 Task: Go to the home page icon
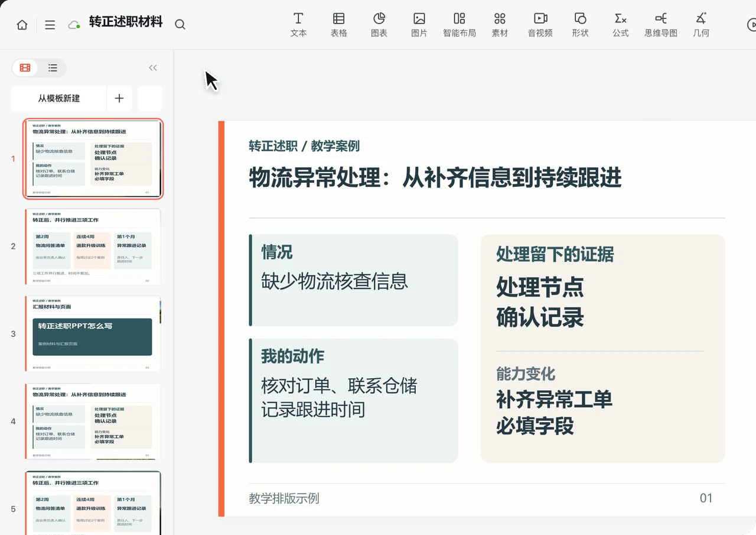(x=22, y=25)
